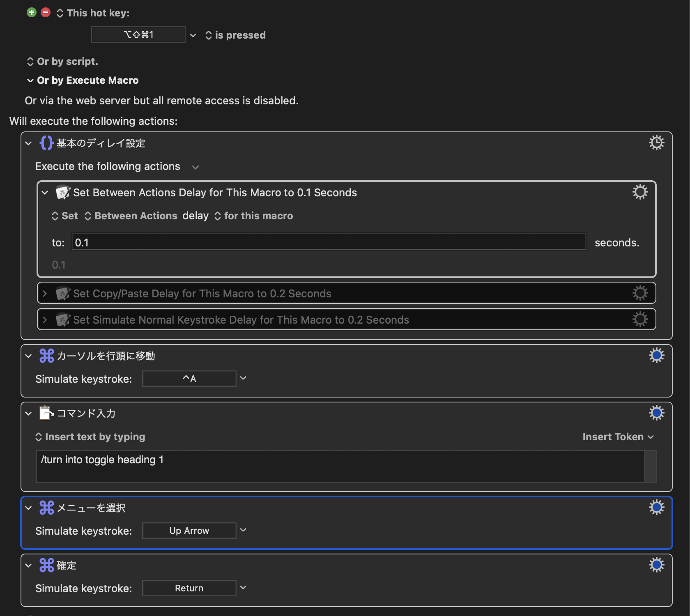Select action title カーソルを行頭に移動

click(x=106, y=356)
